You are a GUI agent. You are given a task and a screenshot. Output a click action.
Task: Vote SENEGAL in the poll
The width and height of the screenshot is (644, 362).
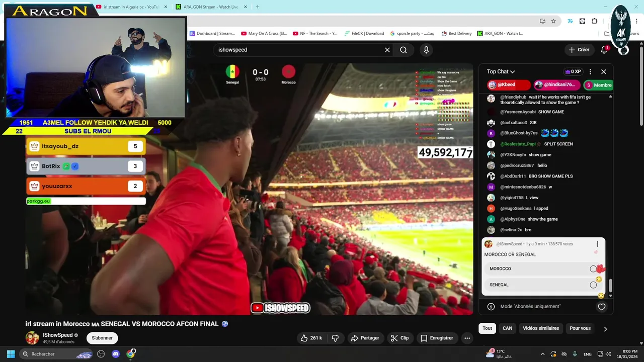(x=543, y=285)
